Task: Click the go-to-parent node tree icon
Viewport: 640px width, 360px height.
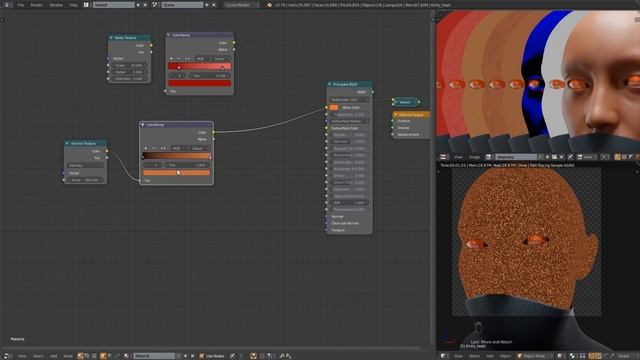Action: [x=241, y=356]
